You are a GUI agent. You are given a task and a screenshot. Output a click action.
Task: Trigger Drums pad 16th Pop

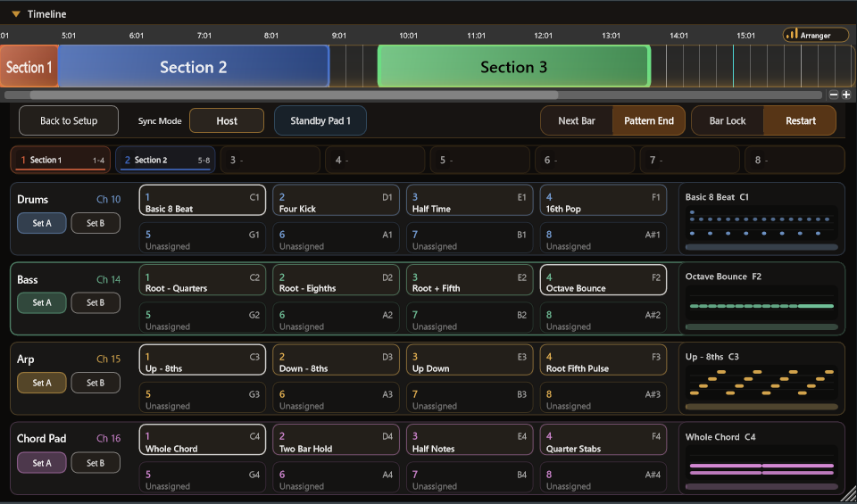[x=603, y=200]
